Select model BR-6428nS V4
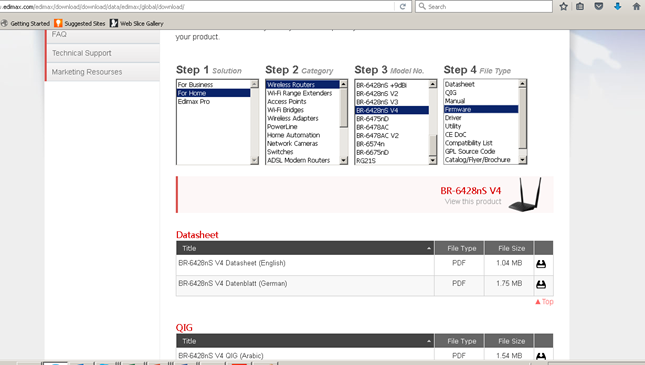This screenshot has height=365, width=645. [x=392, y=110]
